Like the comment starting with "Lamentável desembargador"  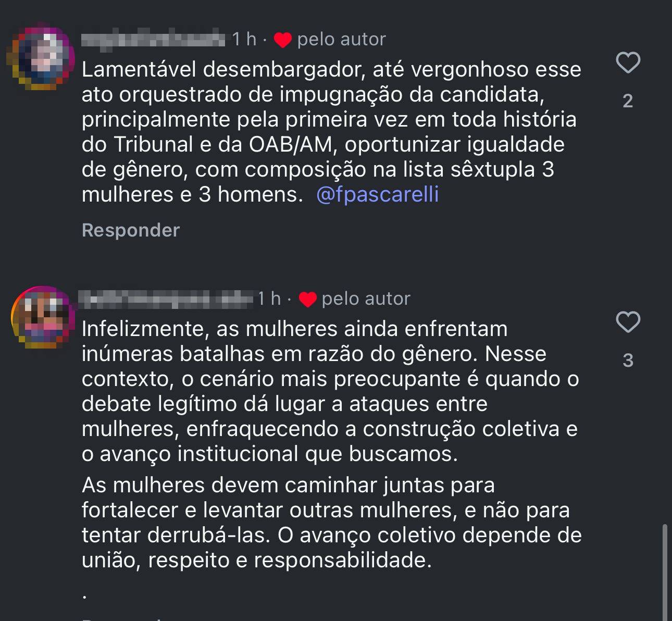[x=628, y=63]
